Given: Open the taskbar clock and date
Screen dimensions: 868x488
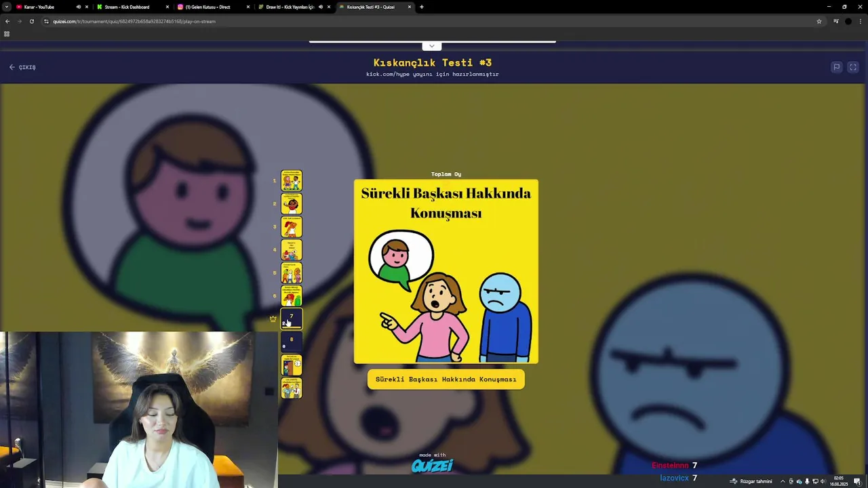Looking at the screenshot, I should click(x=839, y=481).
